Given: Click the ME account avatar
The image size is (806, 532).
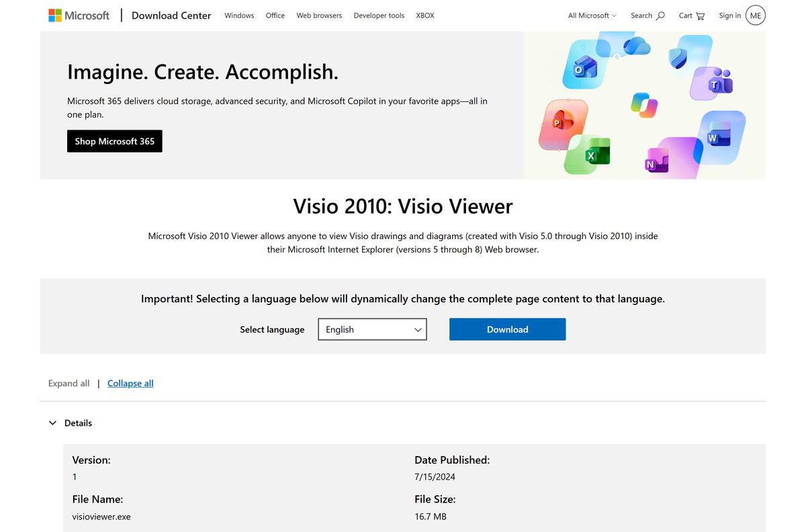Looking at the screenshot, I should (756, 15).
